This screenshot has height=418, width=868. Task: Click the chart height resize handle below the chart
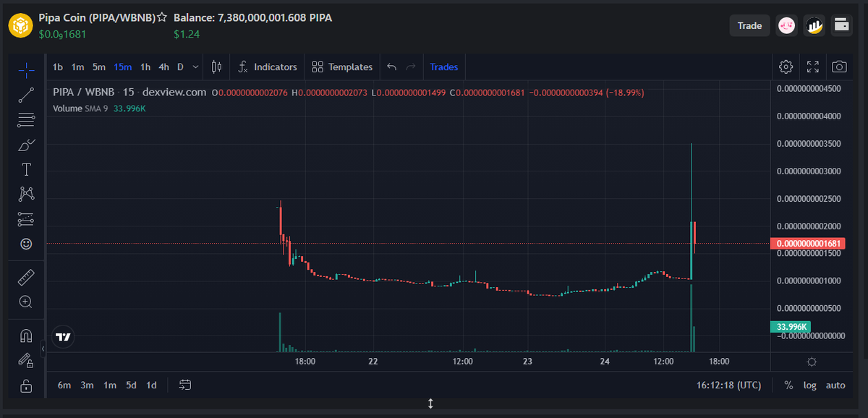(430, 404)
